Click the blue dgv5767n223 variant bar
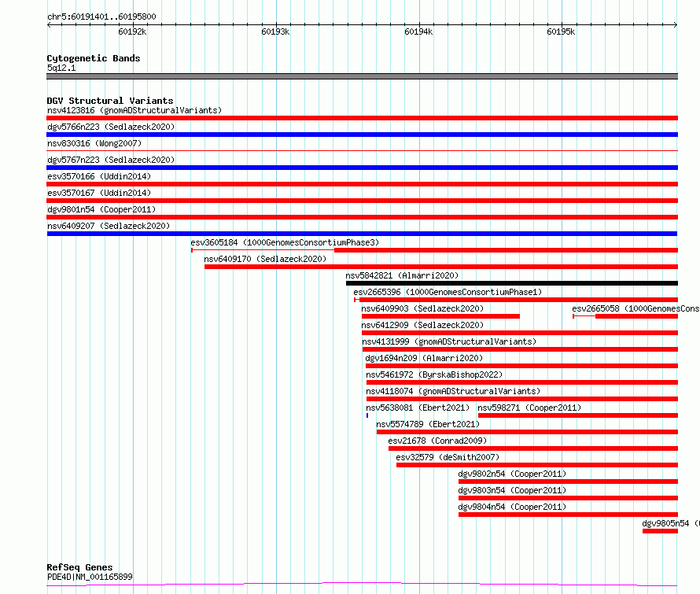Screen dimensions: 700x594 point(362,168)
